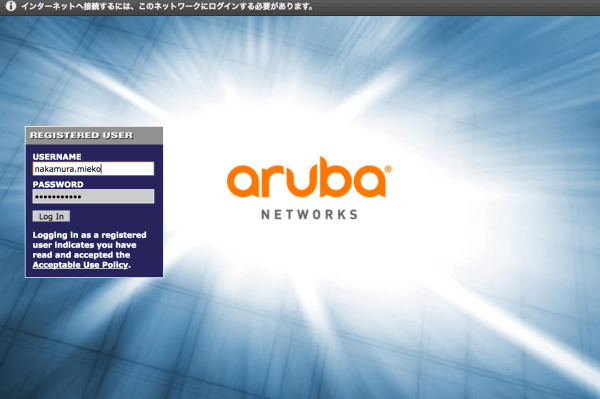Image resolution: width=600 pixels, height=399 pixels.
Task: Click the info icon in the notification bar
Action: (x=11, y=6)
